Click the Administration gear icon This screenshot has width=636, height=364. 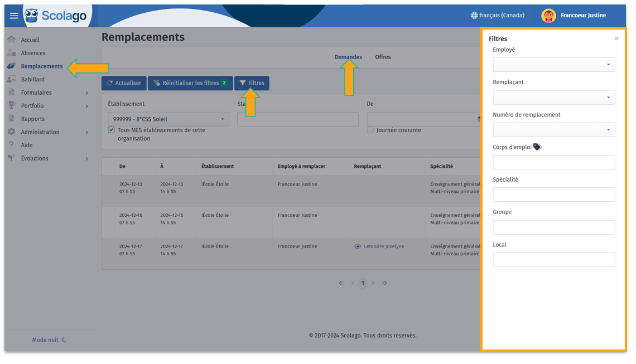[x=11, y=132]
